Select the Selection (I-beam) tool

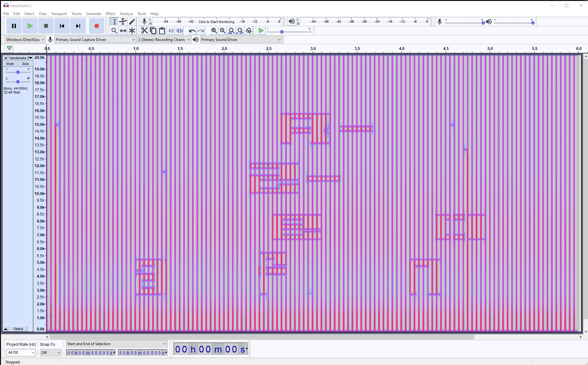pos(114,21)
